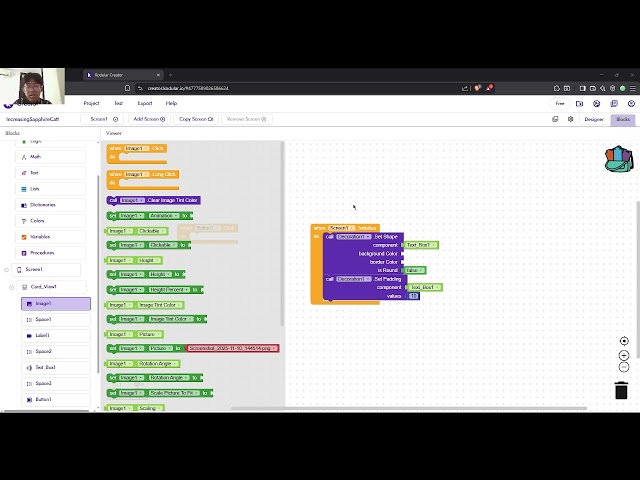Open the Lists blocks category
This screenshot has width=640, height=480.
tap(51, 189)
